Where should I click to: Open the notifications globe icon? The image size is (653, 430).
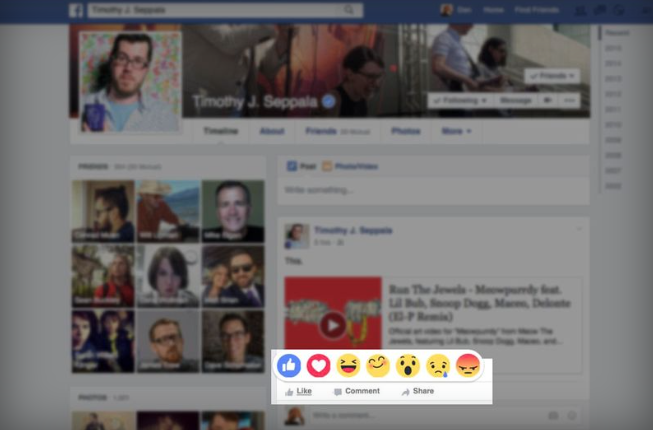tap(619, 10)
